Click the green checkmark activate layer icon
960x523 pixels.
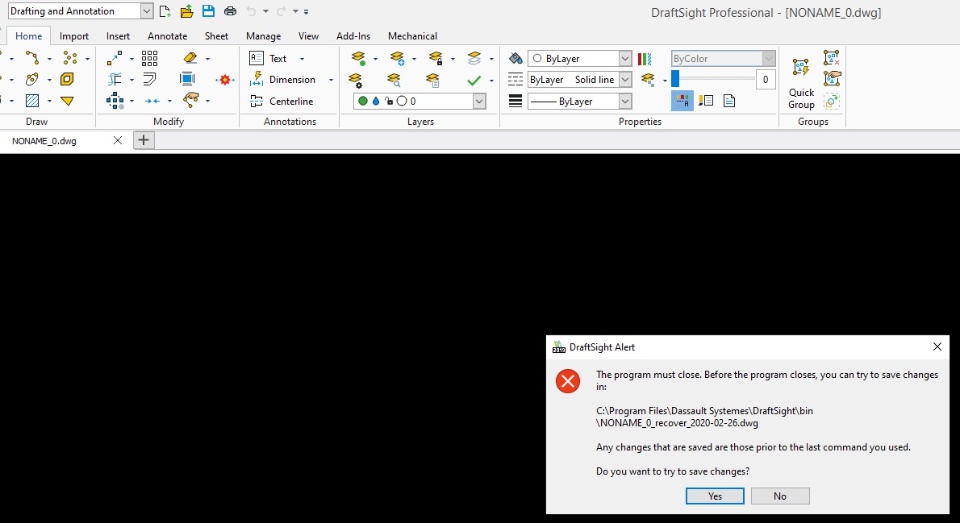coord(474,80)
